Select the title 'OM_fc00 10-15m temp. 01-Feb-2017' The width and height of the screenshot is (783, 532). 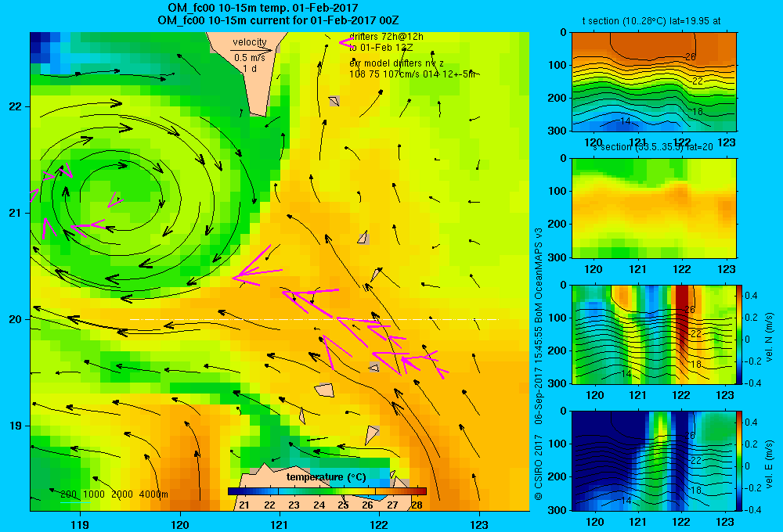tap(262, 8)
